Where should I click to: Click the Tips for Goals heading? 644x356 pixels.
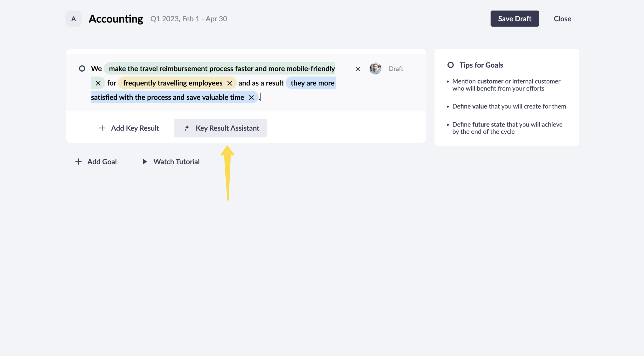click(x=481, y=65)
